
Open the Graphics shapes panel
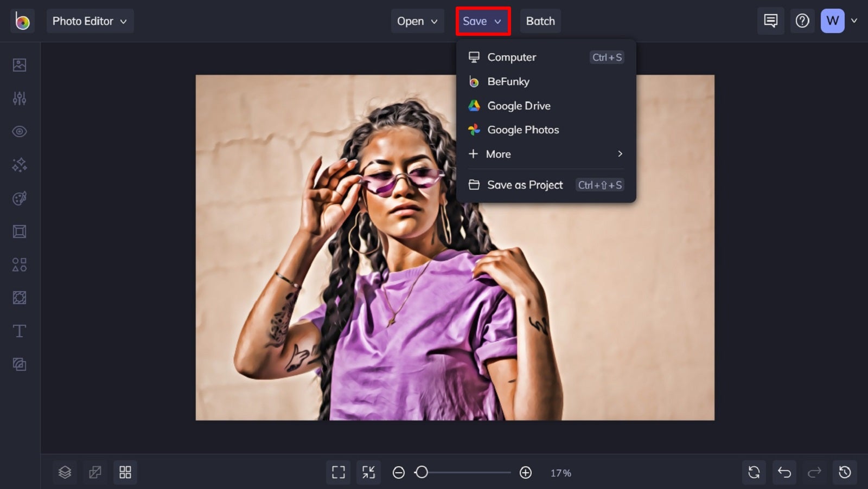pos(20,265)
